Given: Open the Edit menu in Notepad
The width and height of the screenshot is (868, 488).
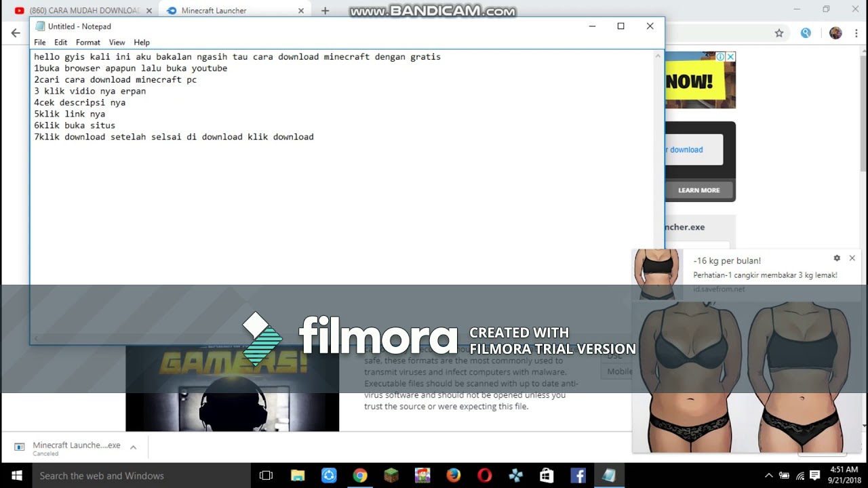Looking at the screenshot, I should point(60,42).
